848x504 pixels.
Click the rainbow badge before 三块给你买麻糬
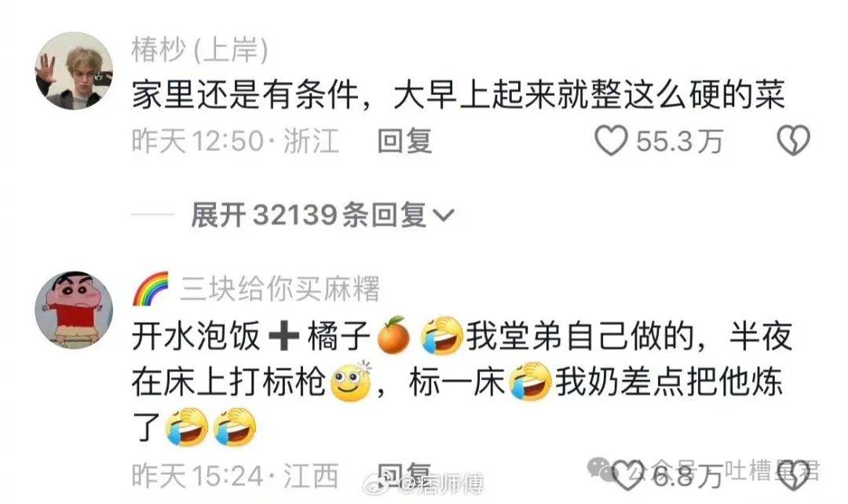pos(151,288)
